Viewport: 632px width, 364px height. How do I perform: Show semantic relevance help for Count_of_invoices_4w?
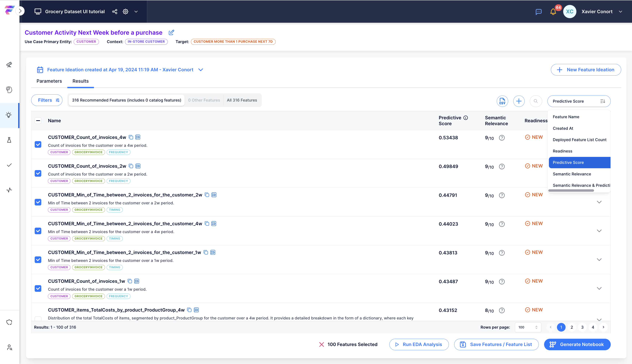coord(502,138)
